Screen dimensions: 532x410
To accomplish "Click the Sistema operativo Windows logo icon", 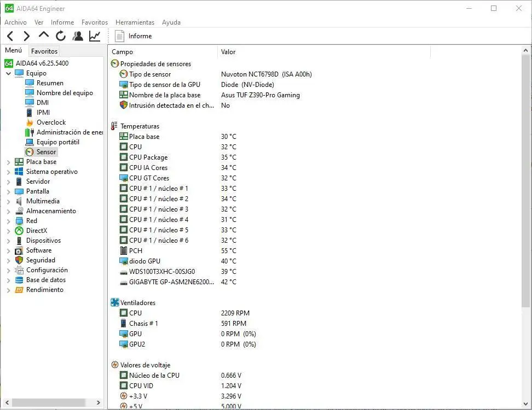I will coord(19,172).
